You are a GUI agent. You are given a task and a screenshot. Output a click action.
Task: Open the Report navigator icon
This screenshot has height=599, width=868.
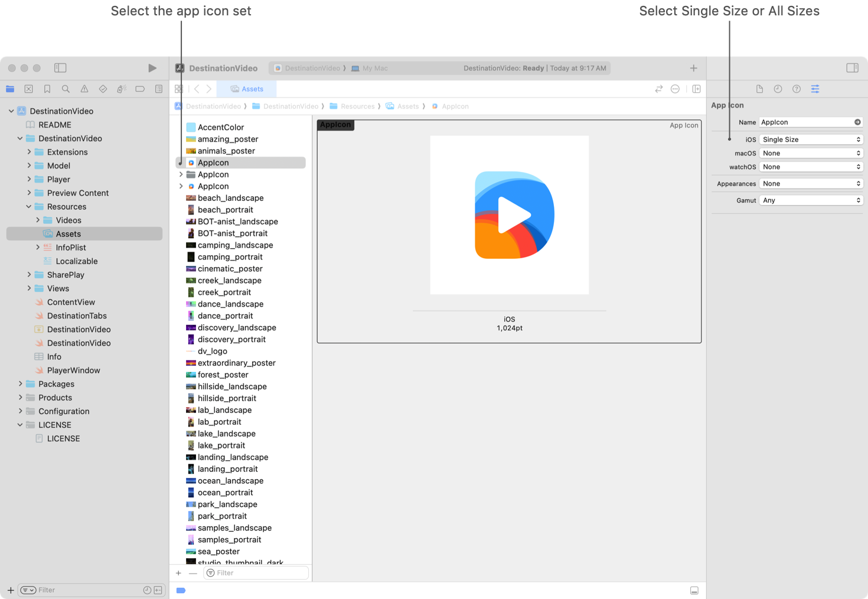159,89
